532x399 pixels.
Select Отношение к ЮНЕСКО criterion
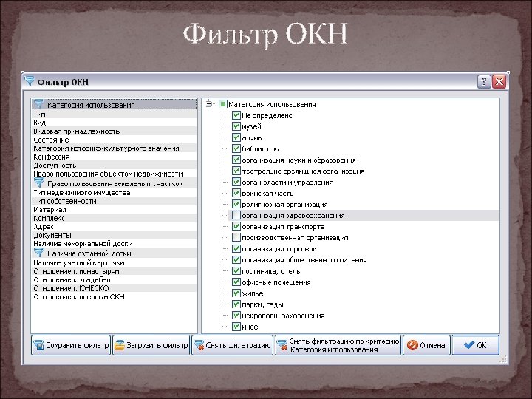pos(114,288)
